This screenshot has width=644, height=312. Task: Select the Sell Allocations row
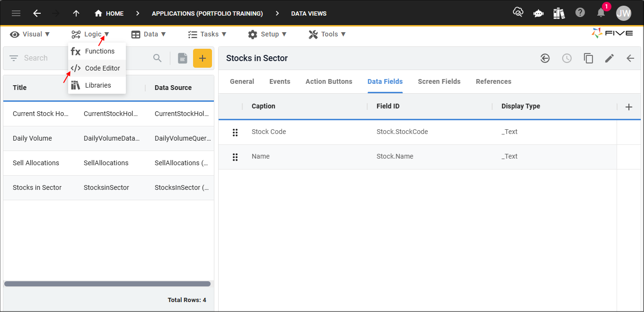coord(108,163)
